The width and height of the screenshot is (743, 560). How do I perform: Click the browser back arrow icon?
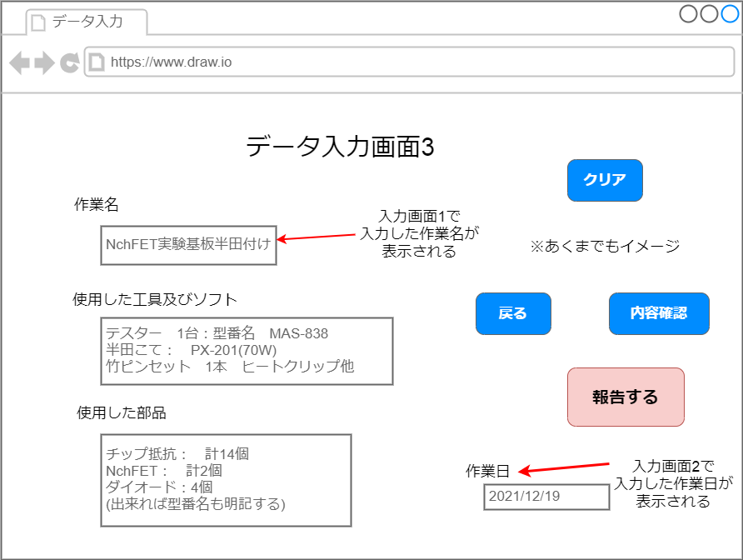point(20,61)
